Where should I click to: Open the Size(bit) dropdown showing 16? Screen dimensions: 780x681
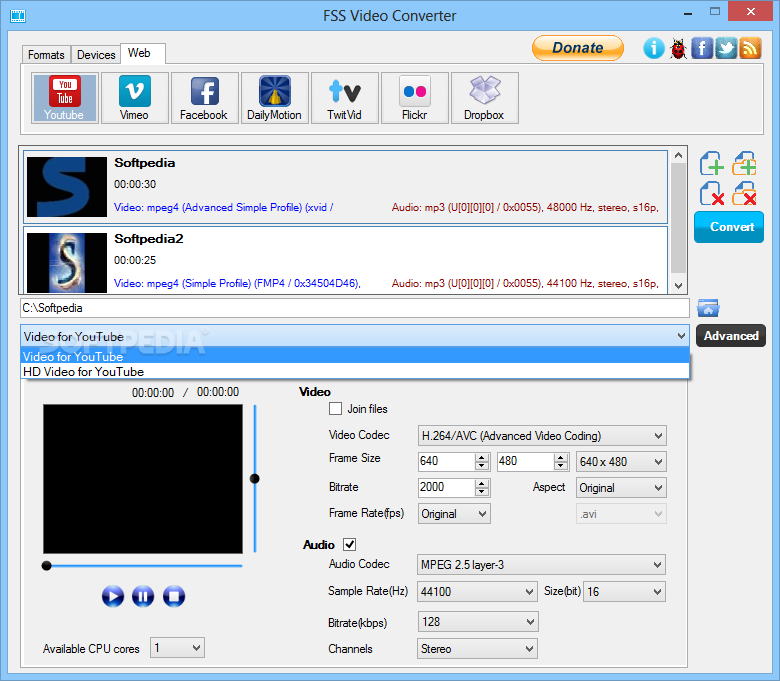624,591
